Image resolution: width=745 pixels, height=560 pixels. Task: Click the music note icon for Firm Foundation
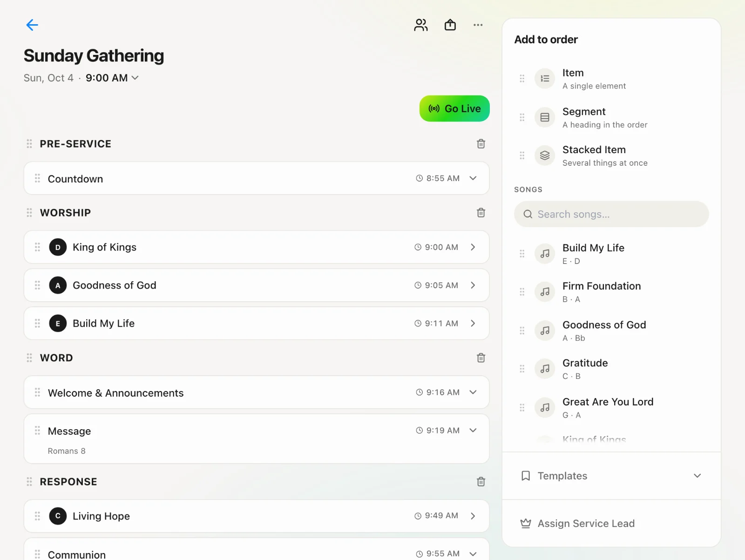click(x=545, y=292)
